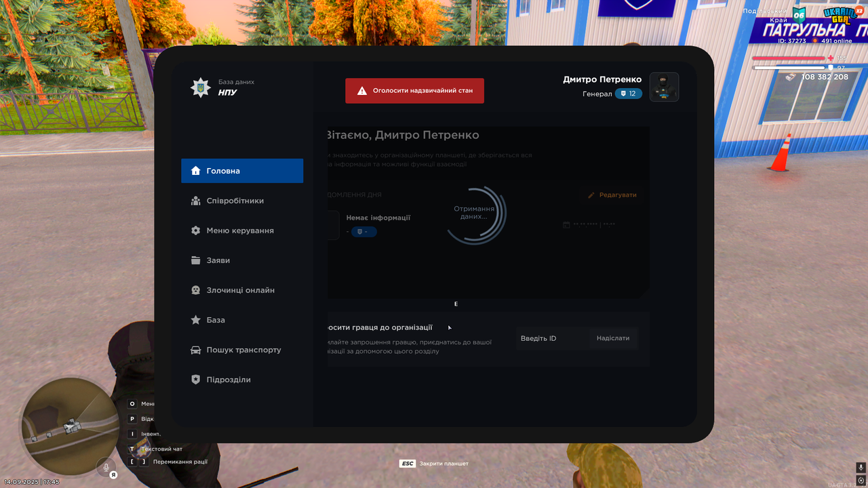Select Пошук транспорту in the sidebar
This screenshot has height=488, width=868.
[x=242, y=350]
